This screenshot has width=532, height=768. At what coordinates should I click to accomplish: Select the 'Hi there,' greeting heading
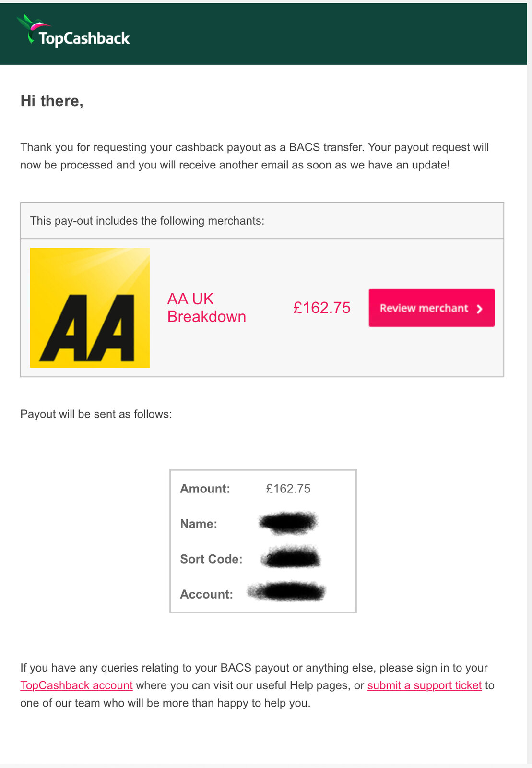pyautogui.click(x=52, y=101)
